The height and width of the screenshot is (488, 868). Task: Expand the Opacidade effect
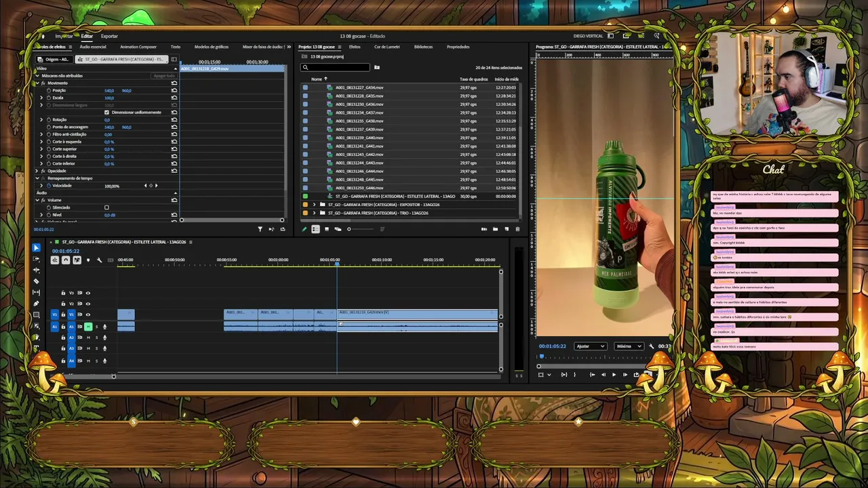(37, 171)
